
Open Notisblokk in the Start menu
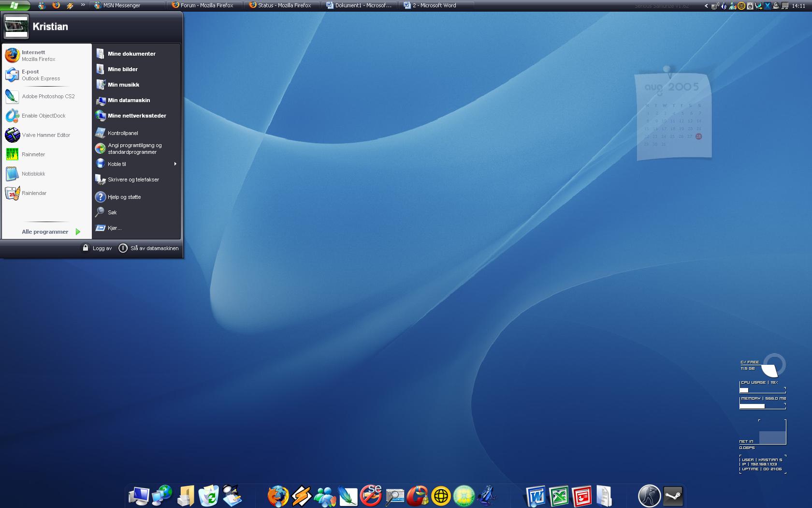pyautogui.click(x=47, y=174)
